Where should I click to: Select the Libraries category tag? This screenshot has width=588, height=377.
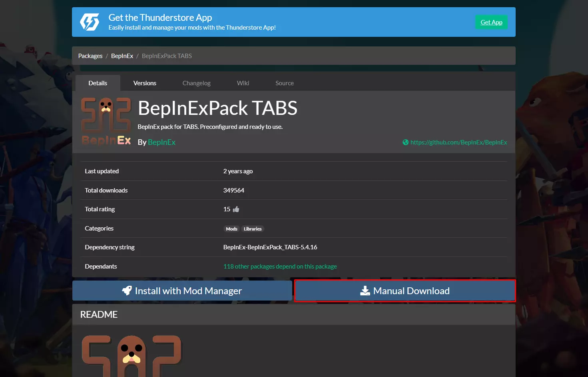[x=253, y=229]
